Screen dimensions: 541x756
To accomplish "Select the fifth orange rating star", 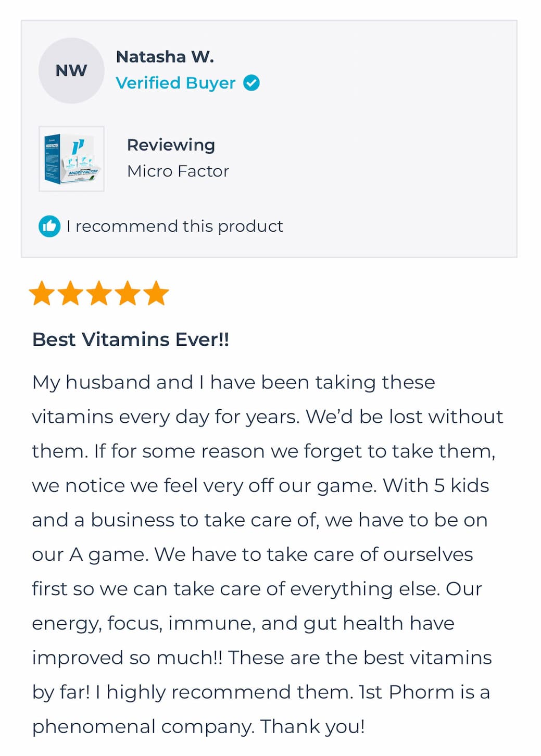I will click(x=156, y=293).
